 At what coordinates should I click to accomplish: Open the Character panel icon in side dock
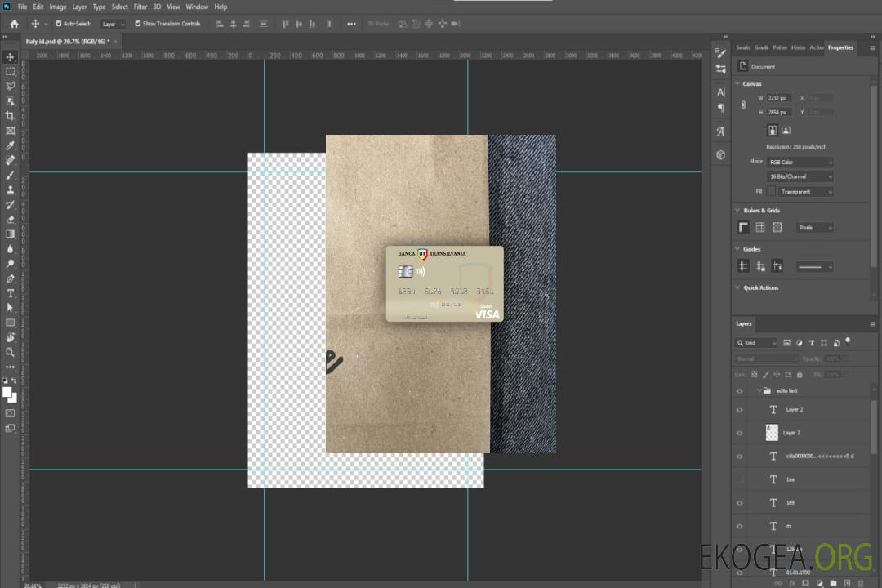[x=720, y=92]
